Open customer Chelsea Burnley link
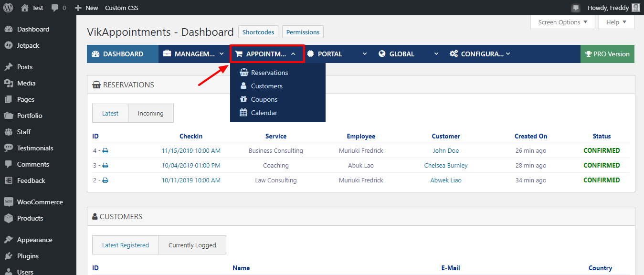Image resolution: width=644 pixels, height=275 pixels. click(446, 166)
